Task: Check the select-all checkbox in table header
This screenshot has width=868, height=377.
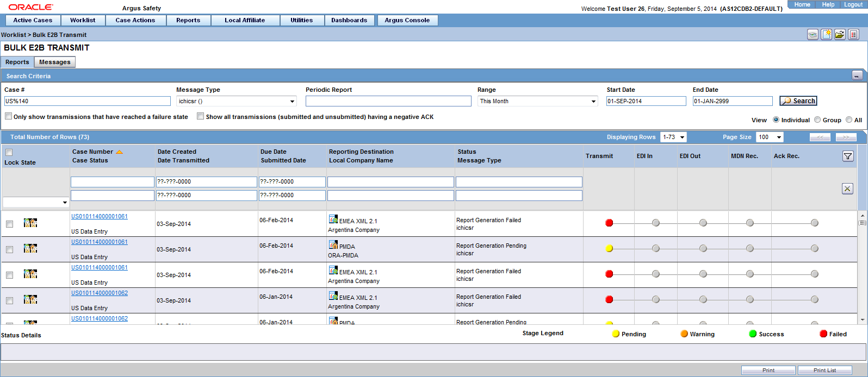Action: tap(9, 153)
